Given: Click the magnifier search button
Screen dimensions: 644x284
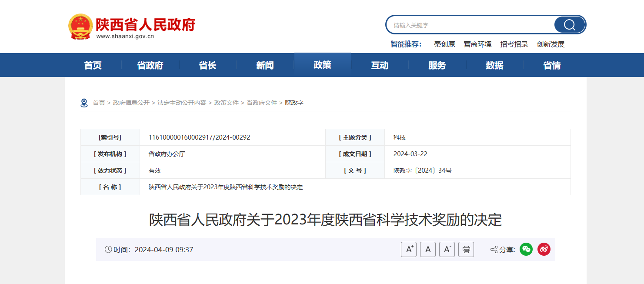Looking at the screenshot, I should point(569,25).
